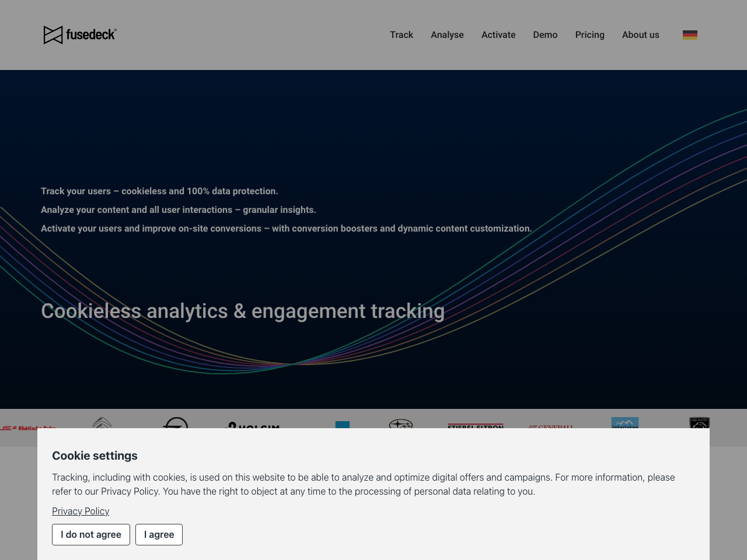
Task: Switch to the Pricing page
Action: [x=590, y=34]
